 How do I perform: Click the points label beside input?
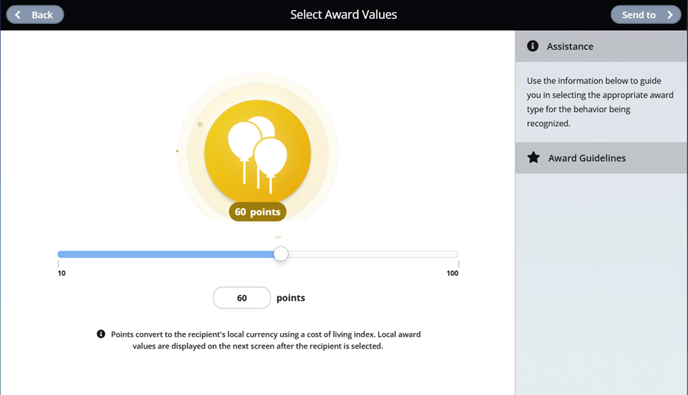pyautogui.click(x=290, y=298)
